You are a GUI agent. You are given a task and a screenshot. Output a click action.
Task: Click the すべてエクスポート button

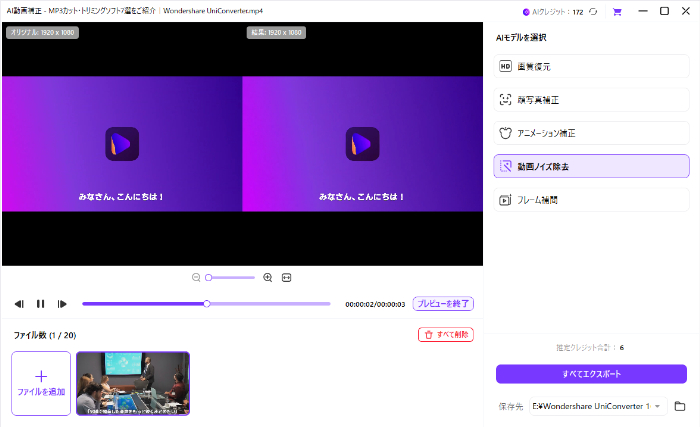coord(591,374)
